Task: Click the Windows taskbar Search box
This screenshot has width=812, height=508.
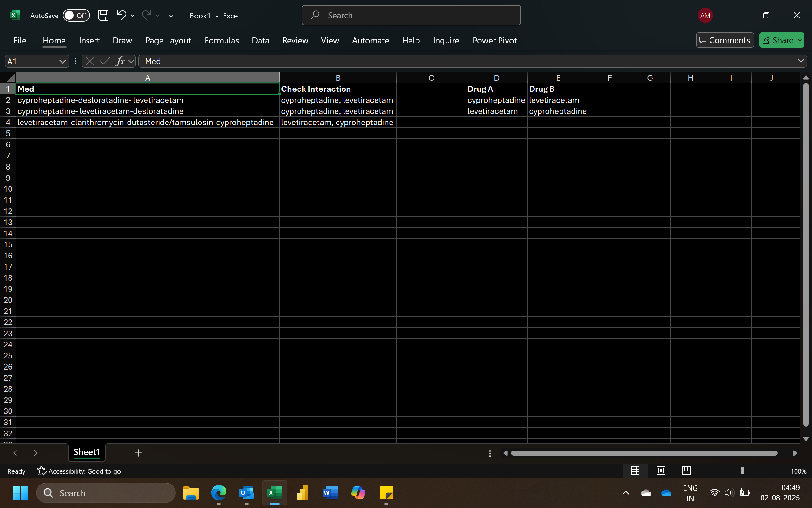Action: (x=106, y=493)
